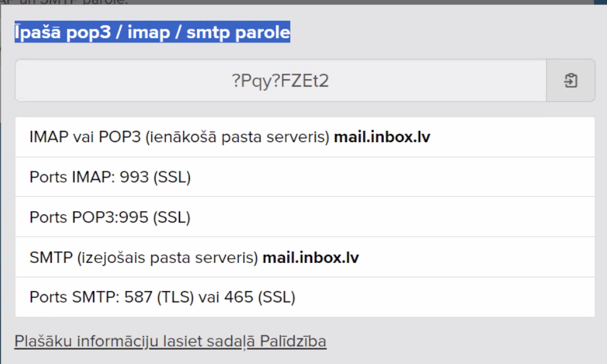Open the Plašāku informāciju lasiet sadaļā Palīdzība link
Viewport: 607px width, 364px height.
[170, 342]
